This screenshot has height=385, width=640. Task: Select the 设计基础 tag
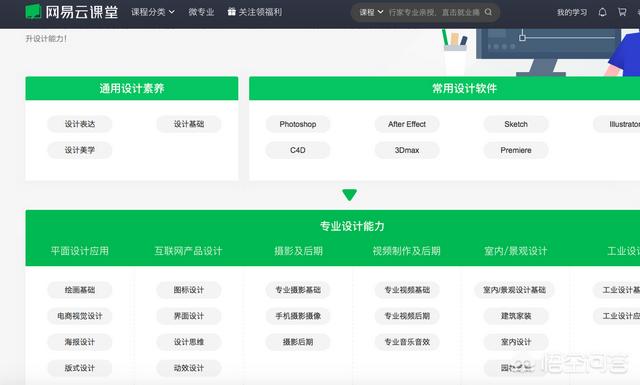click(x=189, y=124)
